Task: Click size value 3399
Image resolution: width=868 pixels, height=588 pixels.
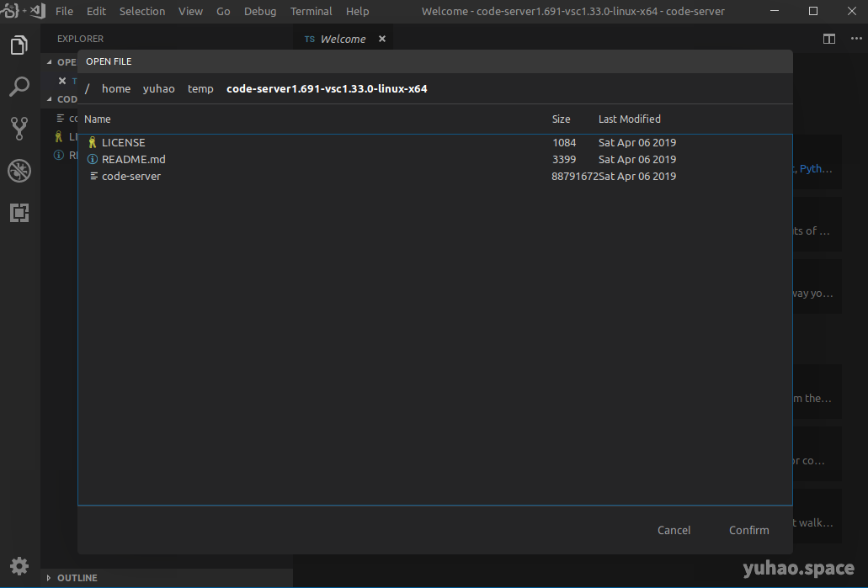Action: pos(564,159)
